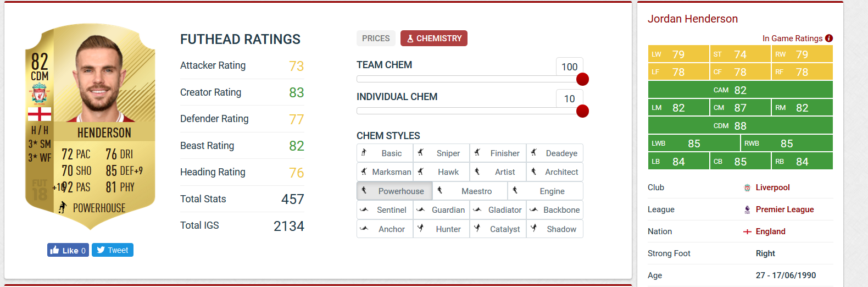Open the Chemistry tab
This screenshot has width=868, height=287.
434,38
